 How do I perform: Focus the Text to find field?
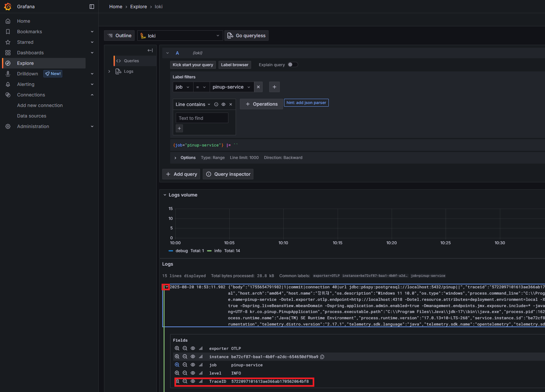[202, 118]
